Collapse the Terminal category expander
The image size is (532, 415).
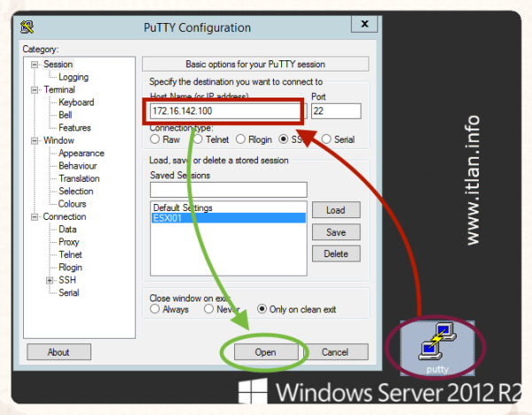35,90
